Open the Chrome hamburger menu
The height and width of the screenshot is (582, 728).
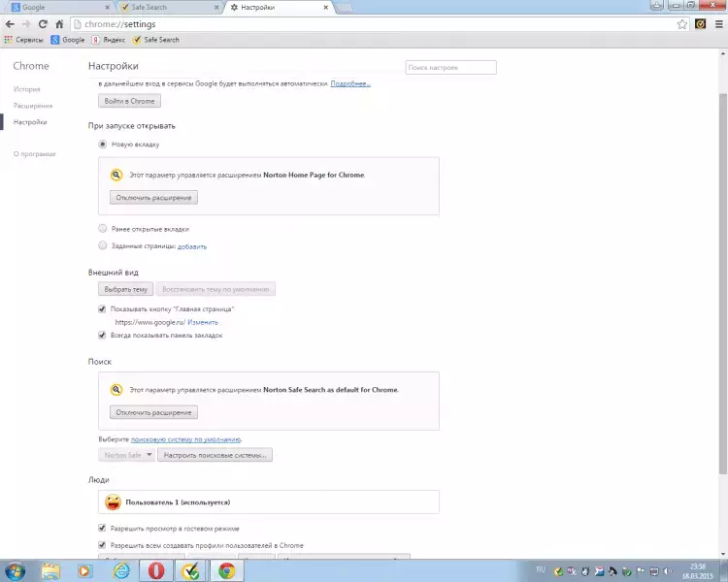(718, 24)
